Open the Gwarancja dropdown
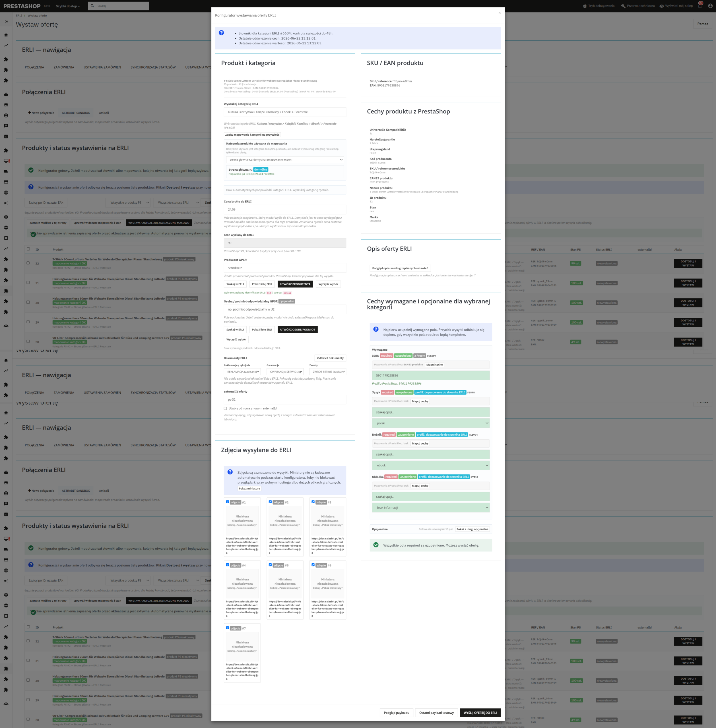This screenshot has height=728, width=716. point(285,372)
